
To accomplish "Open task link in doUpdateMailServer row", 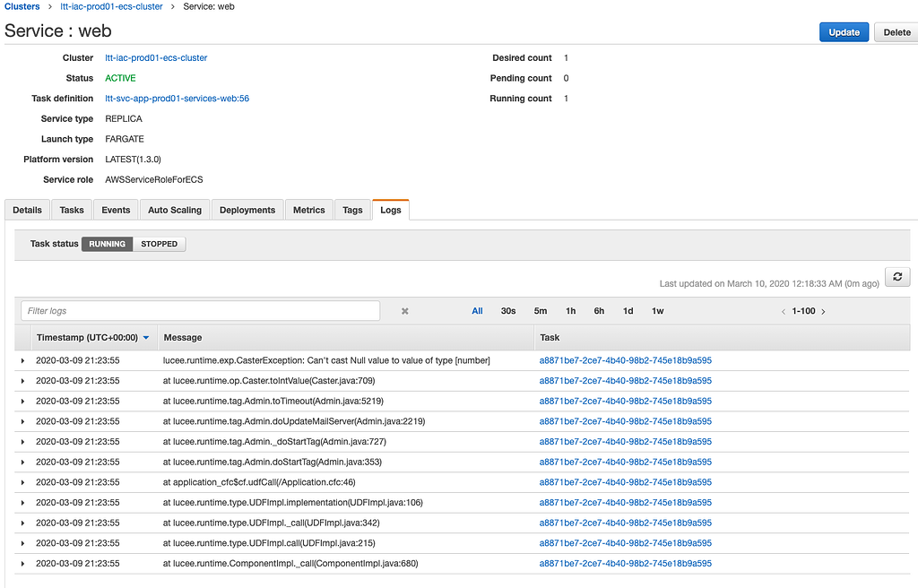I will [x=625, y=421].
